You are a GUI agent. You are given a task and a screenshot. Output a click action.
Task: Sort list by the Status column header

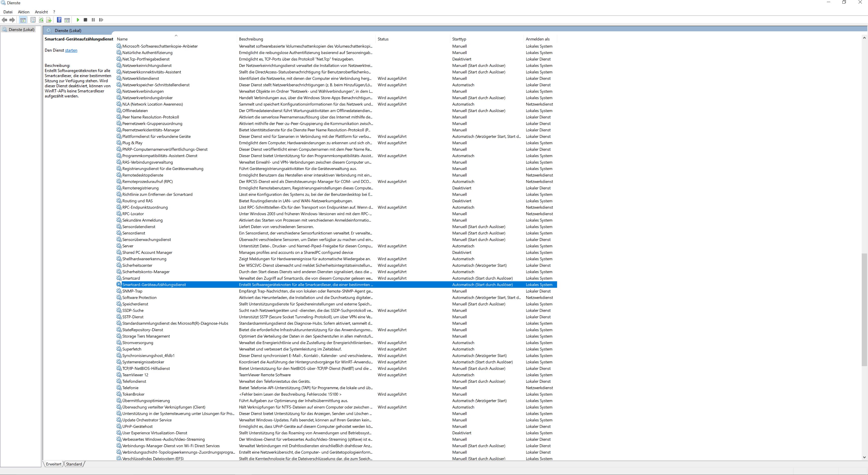(383, 39)
